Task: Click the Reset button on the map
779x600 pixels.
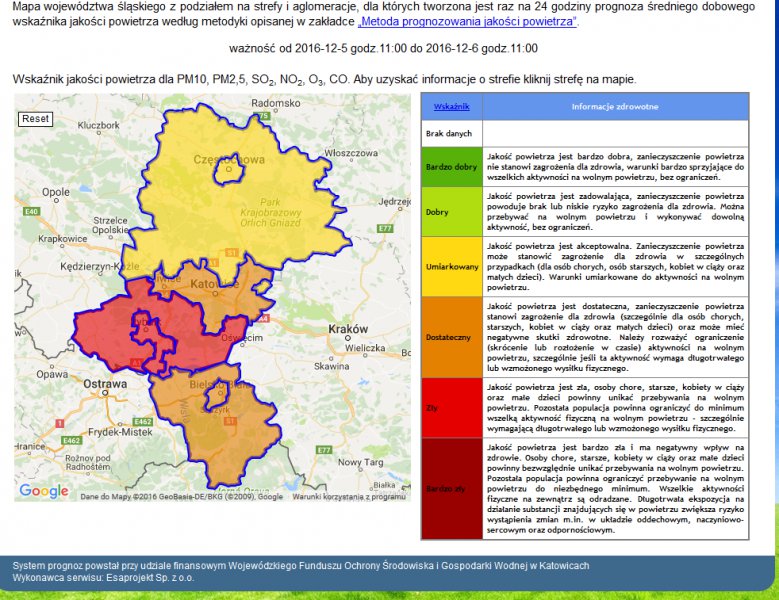Action: point(36,119)
